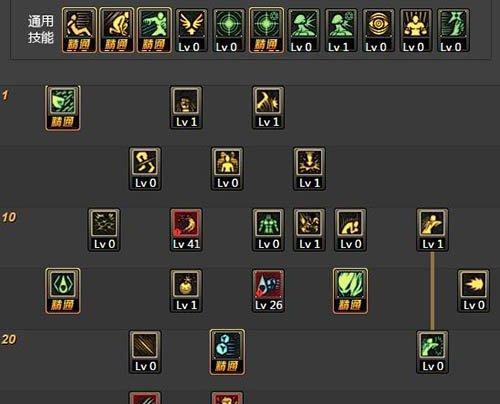The image size is (500, 404).
Task: Select the green claw emblem mastered skill
Action: click(63, 291)
